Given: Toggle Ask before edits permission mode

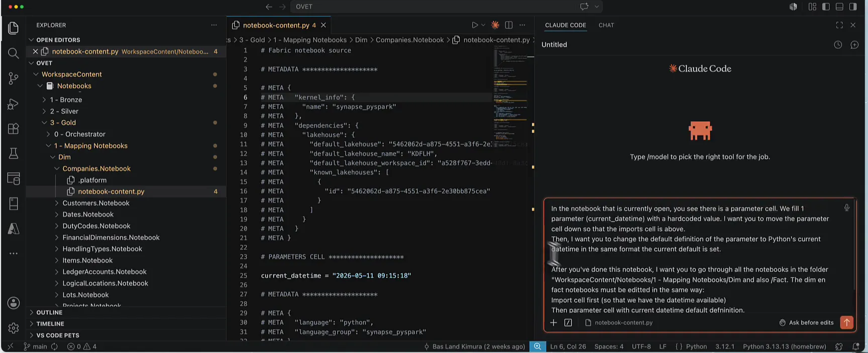Looking at the screenshot, I should (806, 322).
